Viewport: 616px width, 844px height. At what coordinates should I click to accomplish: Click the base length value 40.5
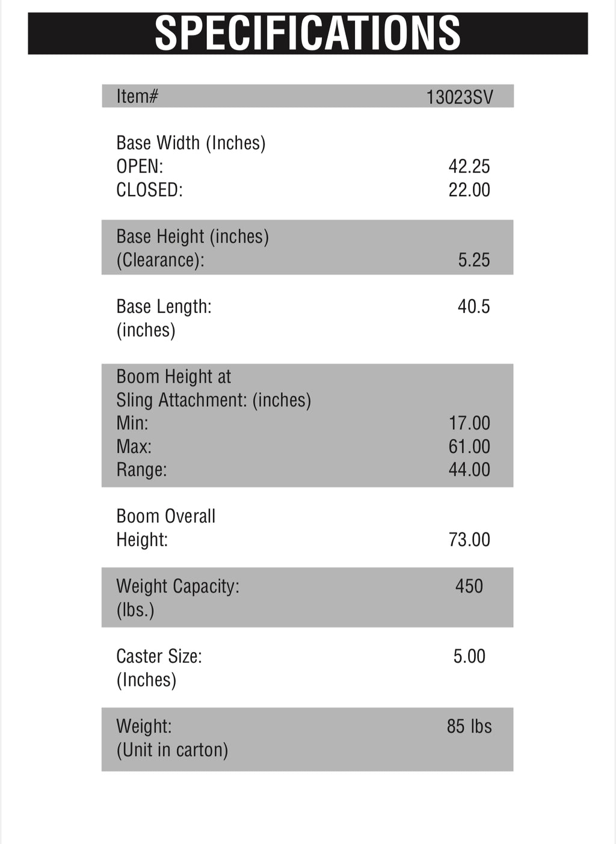click(x=474, y=307)
